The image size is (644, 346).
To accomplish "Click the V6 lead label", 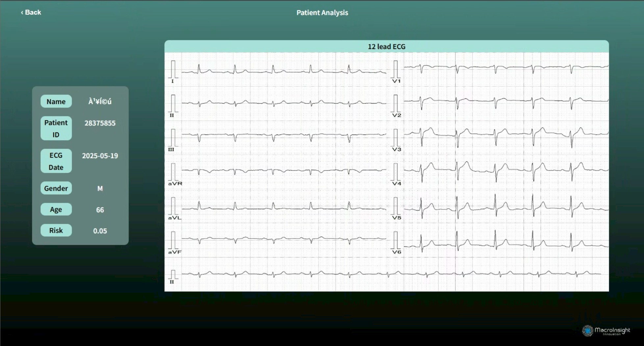I will coord(397,252).
